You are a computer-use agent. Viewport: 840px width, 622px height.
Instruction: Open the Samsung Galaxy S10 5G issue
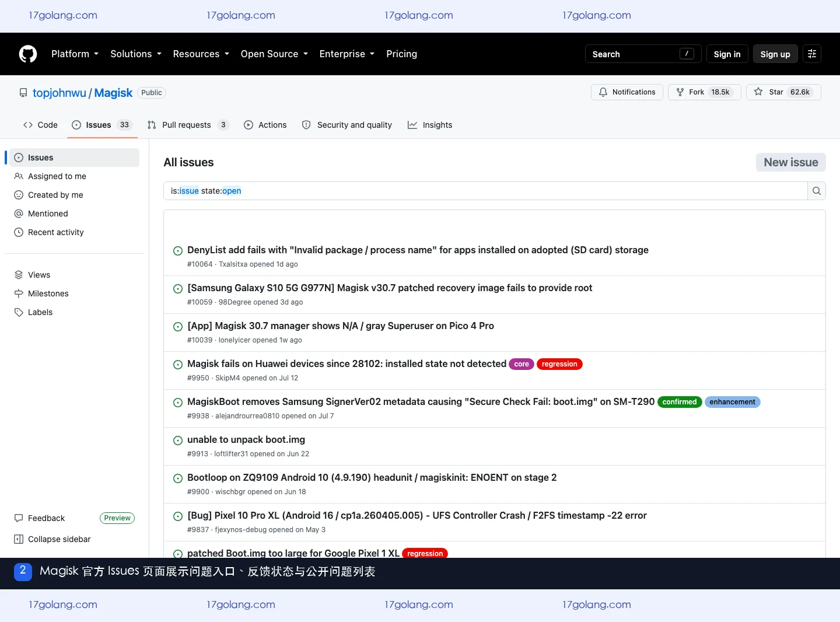pyautogui.click(x=390, y=288)
